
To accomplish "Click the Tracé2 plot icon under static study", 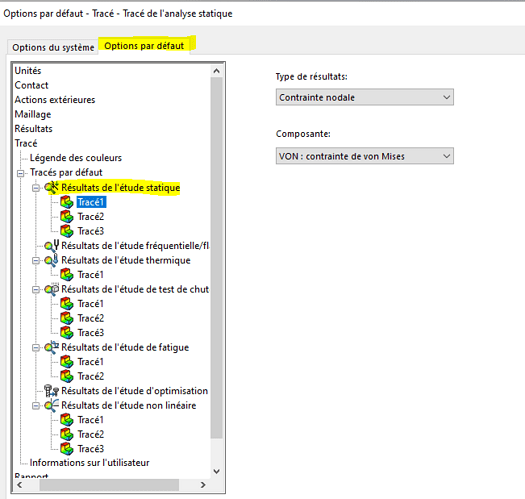I will pos(67,216).
